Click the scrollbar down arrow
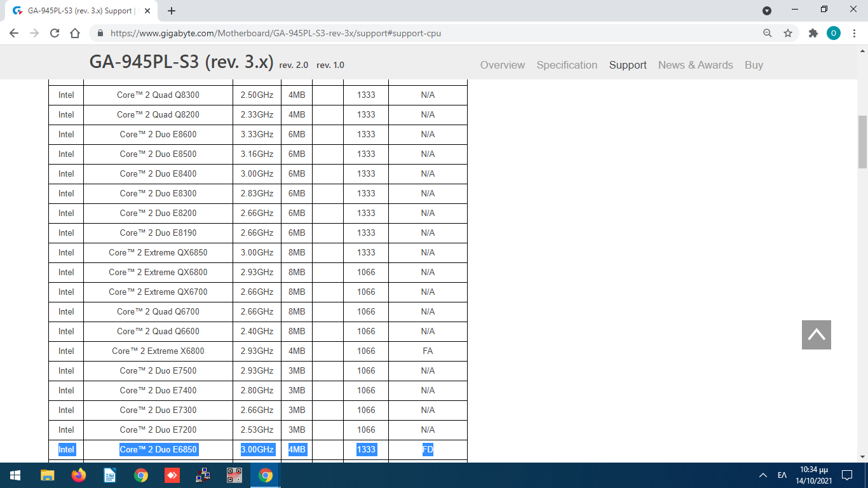Screen dimensions: 868x488 pyautogui.click(x=863, y=457)
